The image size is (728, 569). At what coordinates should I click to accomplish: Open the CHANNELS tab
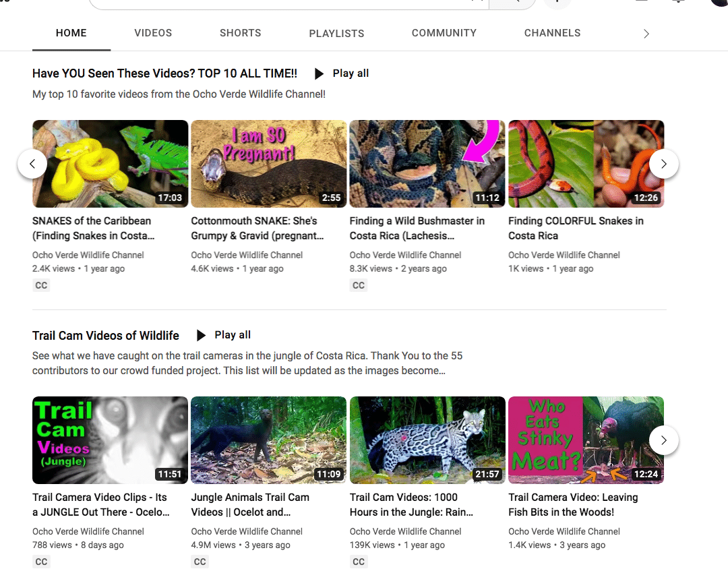click(x=552, y=33)
